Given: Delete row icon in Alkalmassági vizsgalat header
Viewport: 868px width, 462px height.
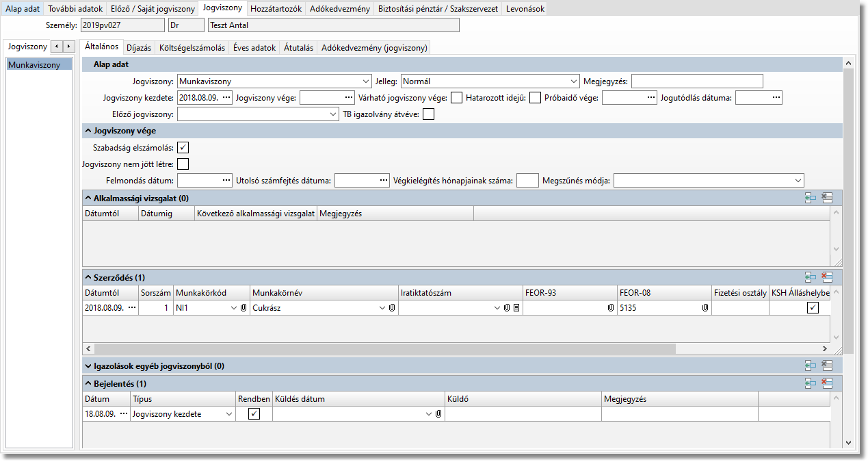Looking at the screenshot, I should tap(827, 198).
